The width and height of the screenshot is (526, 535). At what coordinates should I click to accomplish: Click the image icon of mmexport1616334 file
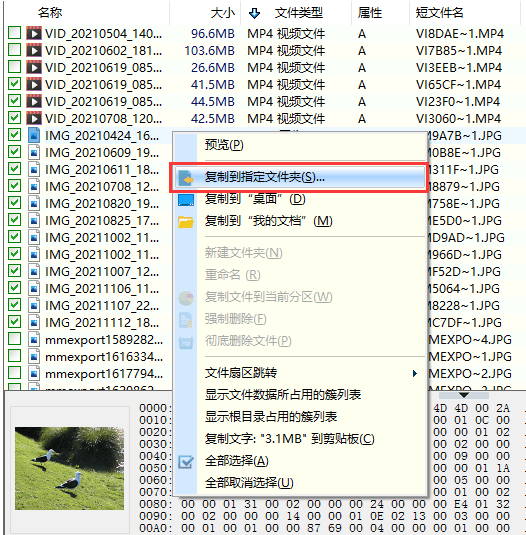34,357
